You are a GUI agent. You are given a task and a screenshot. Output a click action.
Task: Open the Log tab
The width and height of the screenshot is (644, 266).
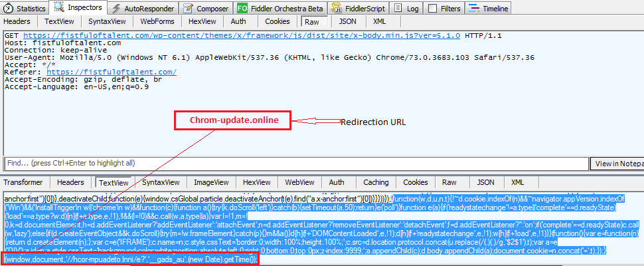(406, 8)
